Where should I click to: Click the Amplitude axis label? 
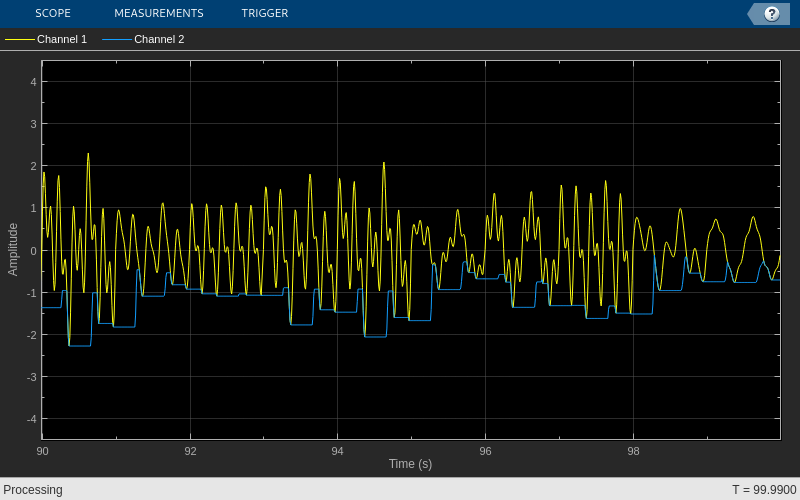coord(13,249)
